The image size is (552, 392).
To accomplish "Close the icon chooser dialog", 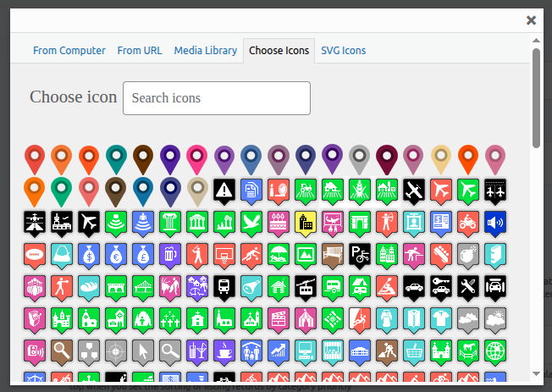I will point(531,20).
